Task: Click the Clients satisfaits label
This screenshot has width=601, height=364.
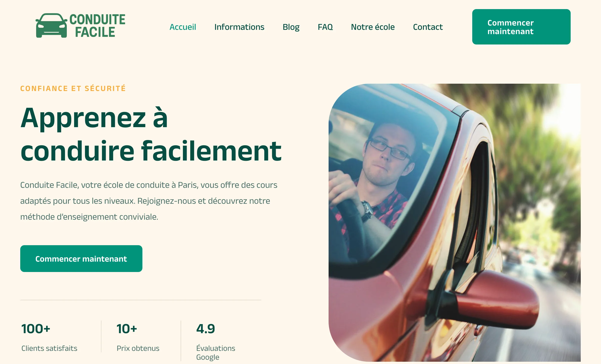Action: pyautogui.click(x=49, y=348)
